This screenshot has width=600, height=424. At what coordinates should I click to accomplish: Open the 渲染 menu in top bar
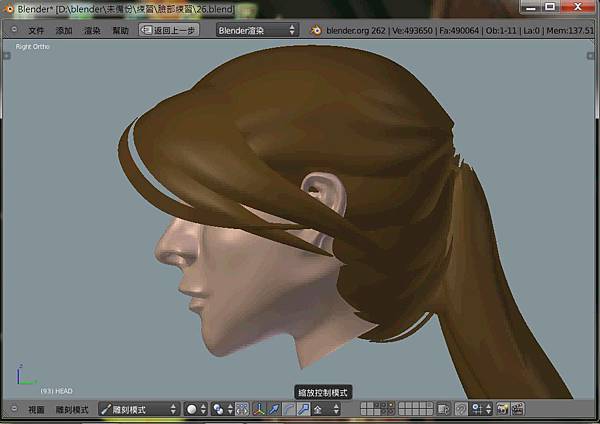click(92, 30)
